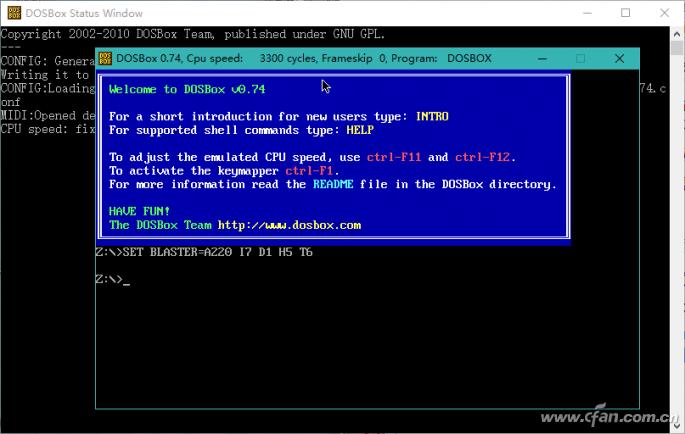The image size is (685, 434).
Task: Maximize the DOSBox Status Window
Action: click(626, 13)
